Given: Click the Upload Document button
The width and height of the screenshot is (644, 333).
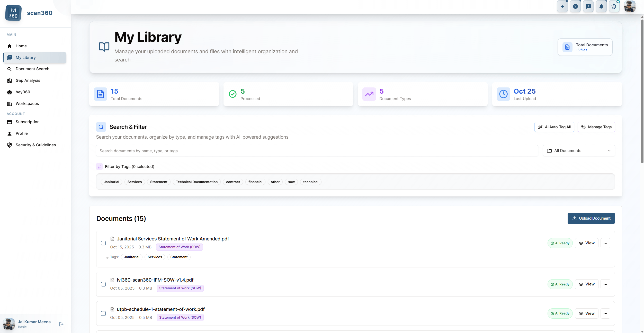Looking at the screenshot, I should (x=591, y=218).
